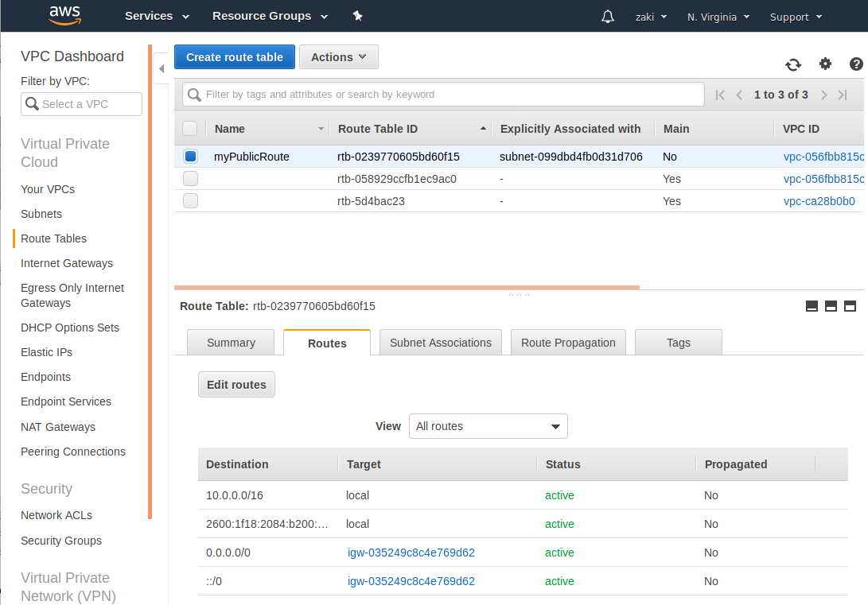Viewport: 868px width, 605px height.
Task: Open the Name column dropdown arrow
Action: click(321, 129)
